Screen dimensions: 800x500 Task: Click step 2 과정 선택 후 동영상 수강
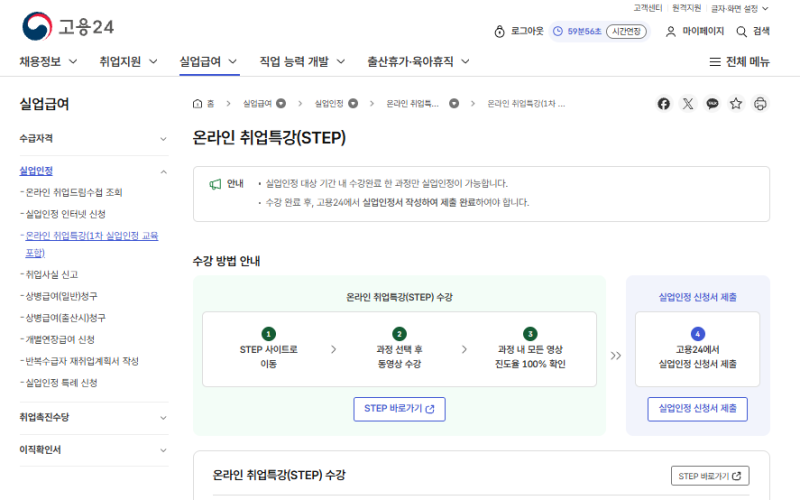(399, 349)
